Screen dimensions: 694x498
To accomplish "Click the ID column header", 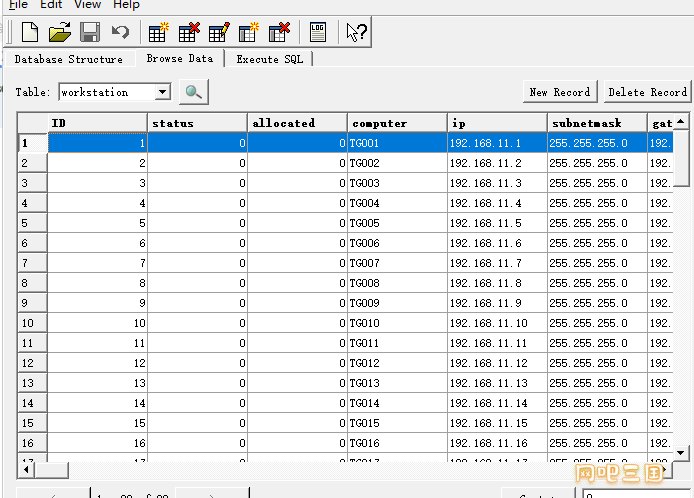I will click(x=97, y=123).
